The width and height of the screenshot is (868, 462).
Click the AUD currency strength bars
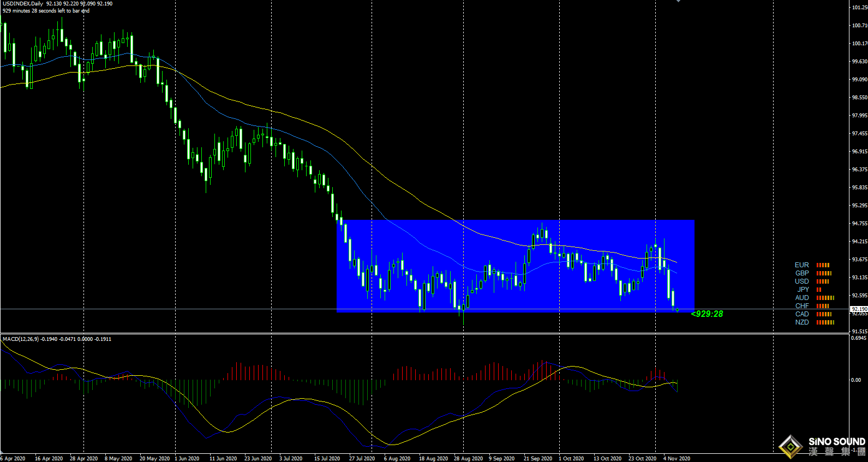(825, 298)
